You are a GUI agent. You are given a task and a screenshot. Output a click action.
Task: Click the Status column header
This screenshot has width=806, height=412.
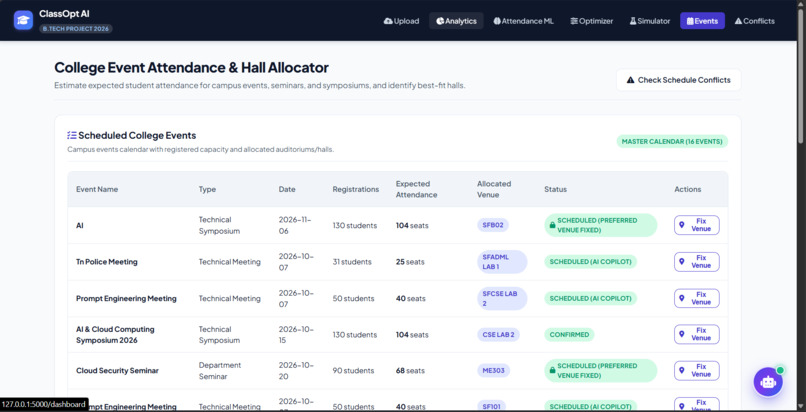[x=556, y=189]
